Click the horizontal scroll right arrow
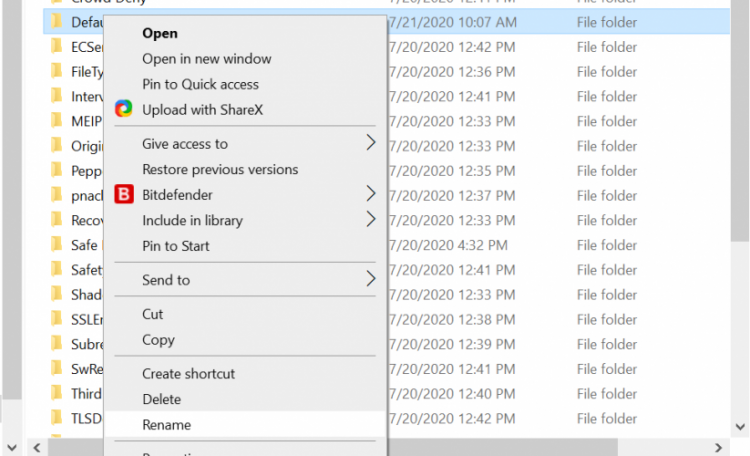The image size is (750, 456). click(718, 447)
